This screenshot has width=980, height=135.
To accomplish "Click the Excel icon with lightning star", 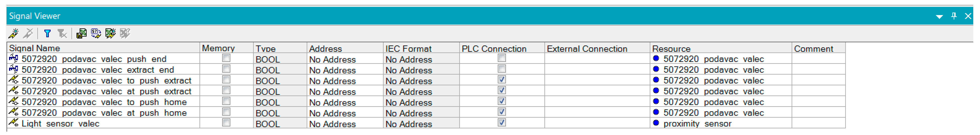I will click(110, 34).
